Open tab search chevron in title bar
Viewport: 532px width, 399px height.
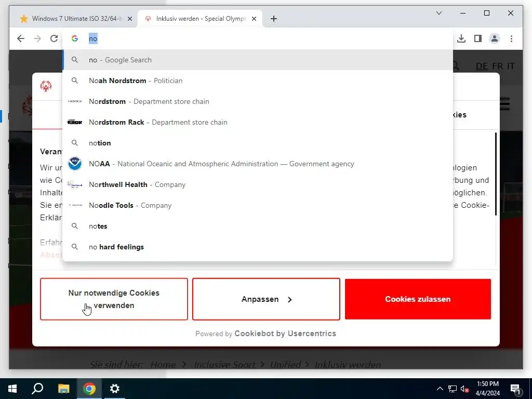click(438, 13)
